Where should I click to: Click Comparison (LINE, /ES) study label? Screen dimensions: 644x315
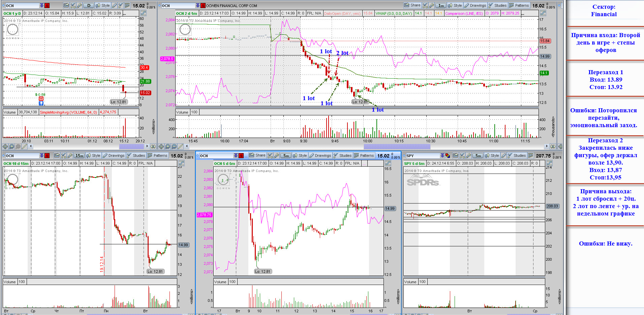coord(464,13)
